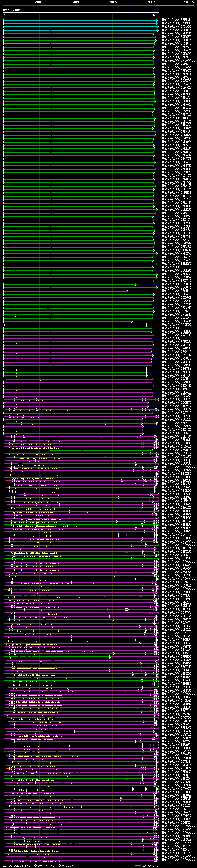Click the red 20% identity legend segment

point(22,6)
